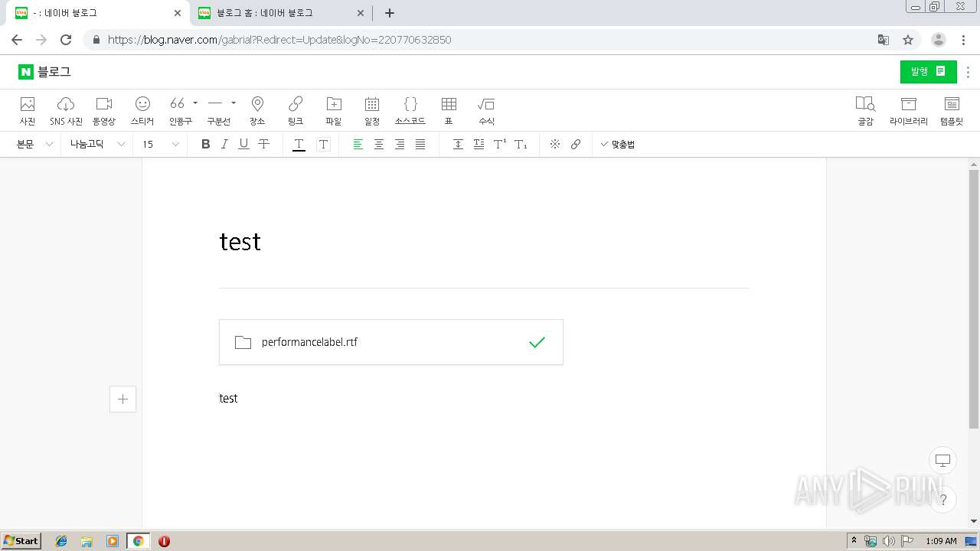Open the 템플릿 templates panel

point(952,110)
